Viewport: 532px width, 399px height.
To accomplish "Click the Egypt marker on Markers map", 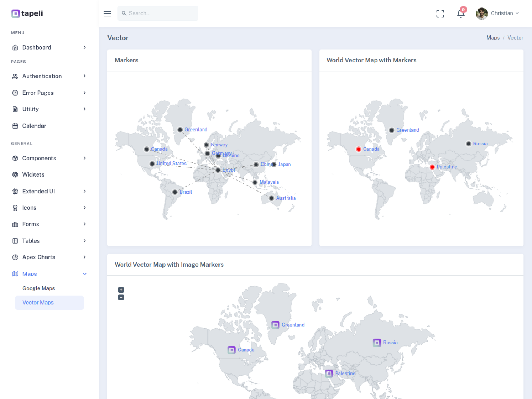I will coord(218,170).
